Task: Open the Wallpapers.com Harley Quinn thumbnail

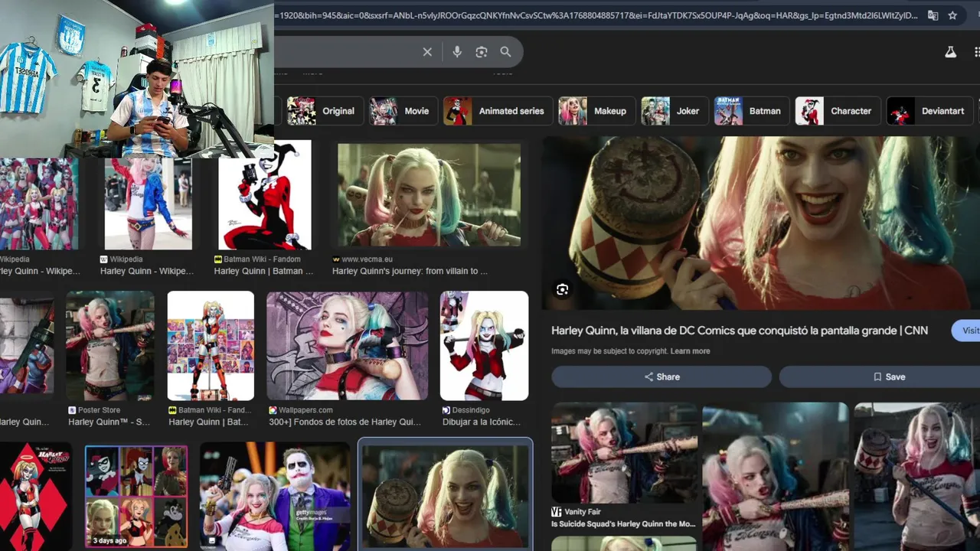Action: coord(347,346)
